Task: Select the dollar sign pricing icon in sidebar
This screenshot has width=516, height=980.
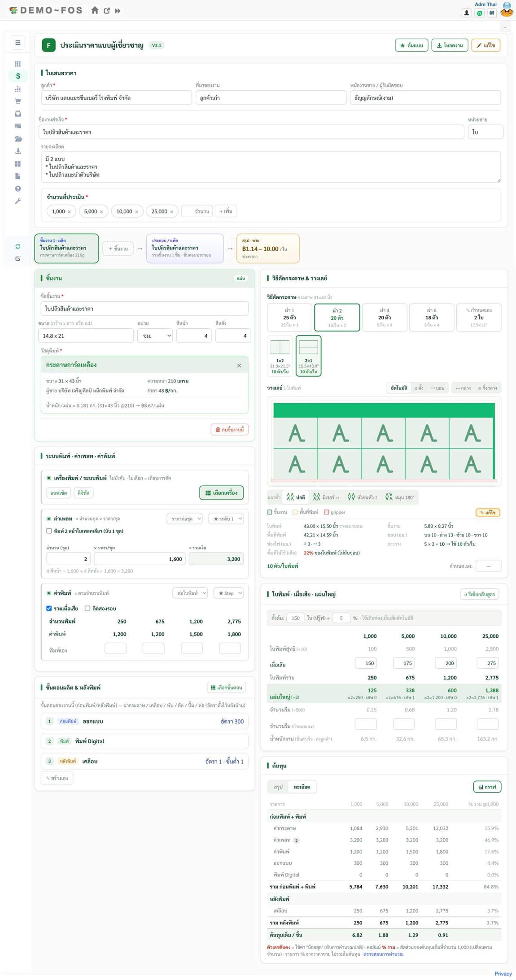Action: [x=18, y=76]
